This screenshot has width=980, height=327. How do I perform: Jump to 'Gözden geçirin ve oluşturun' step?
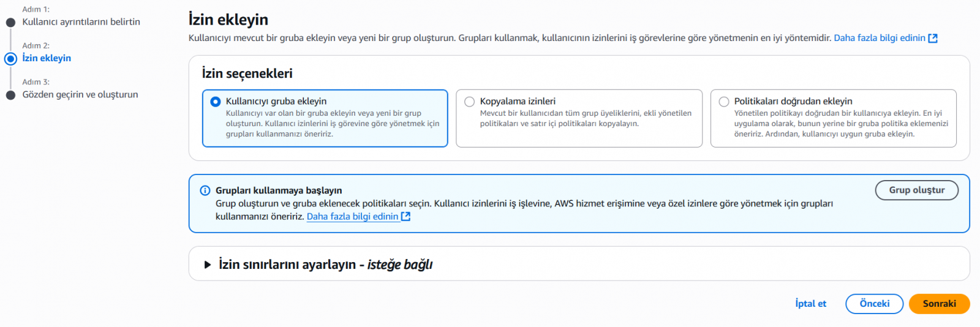tap(80, 95)
